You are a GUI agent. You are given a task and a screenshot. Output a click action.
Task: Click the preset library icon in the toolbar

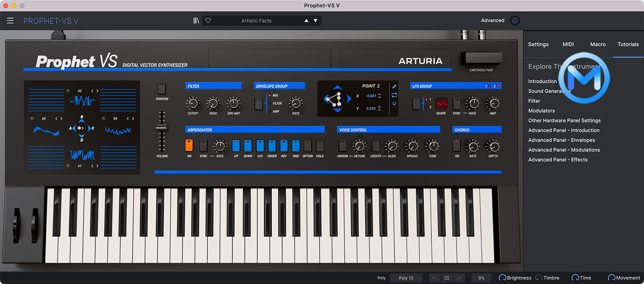point(196,20)
